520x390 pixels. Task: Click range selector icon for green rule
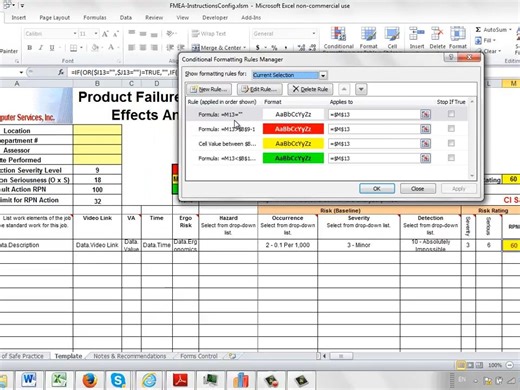425,158
